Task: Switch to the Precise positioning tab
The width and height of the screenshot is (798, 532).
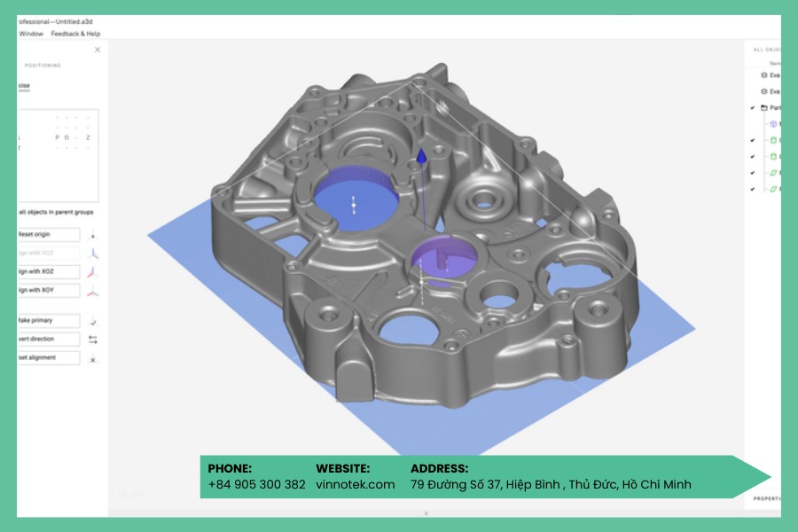Action: [24, 85]
